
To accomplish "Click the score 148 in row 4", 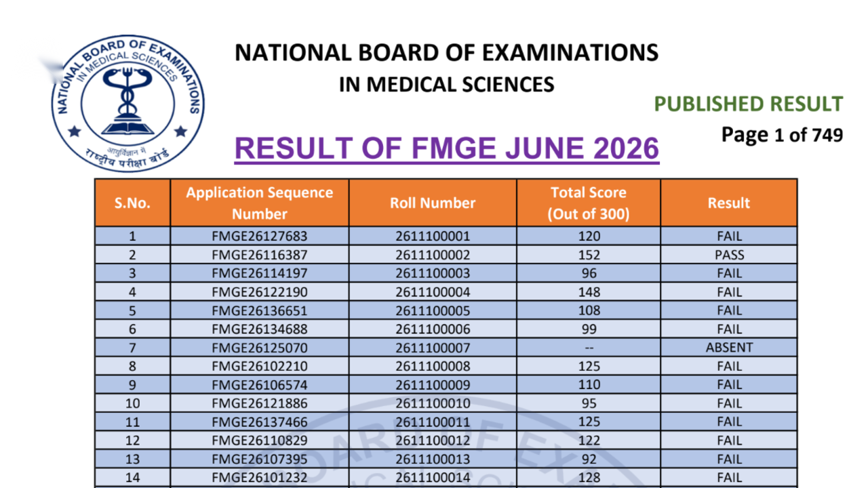I will pyautogui.click(x=589, y=293).
